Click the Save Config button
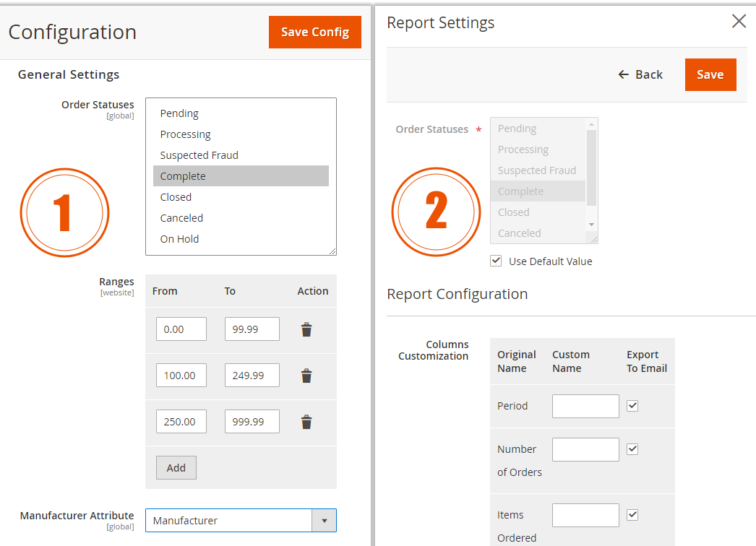Image resolution: width=756 pixels, height=546 pixels. point(315,32)
